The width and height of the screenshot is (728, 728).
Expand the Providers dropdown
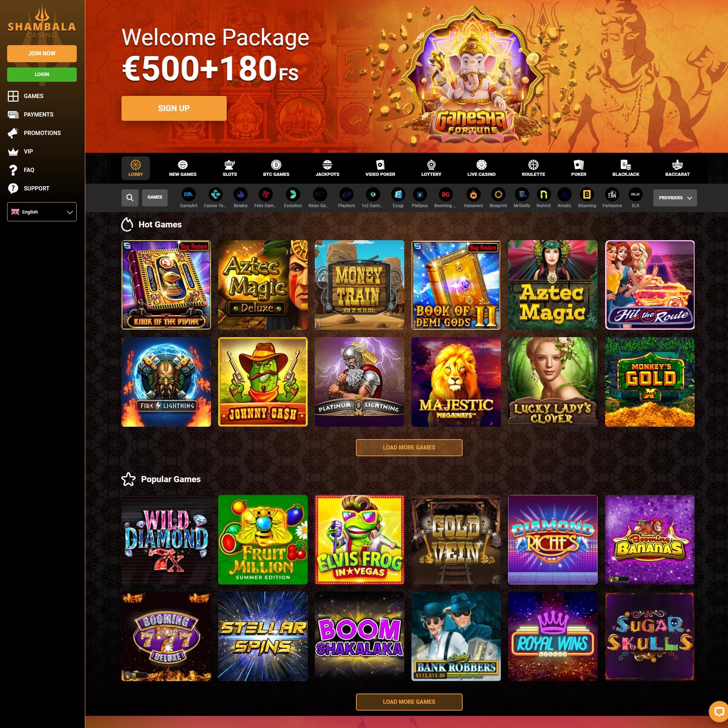coord(675,198)
